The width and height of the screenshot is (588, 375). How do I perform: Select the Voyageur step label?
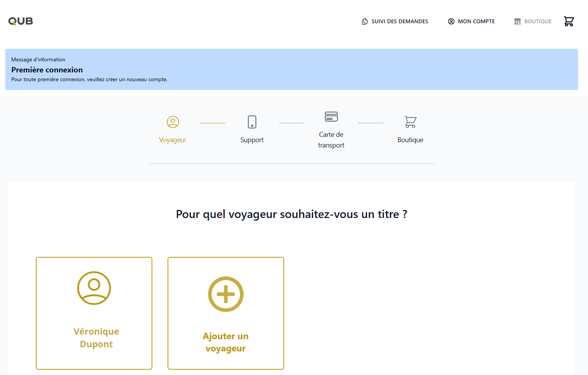(x=173, y=140)
